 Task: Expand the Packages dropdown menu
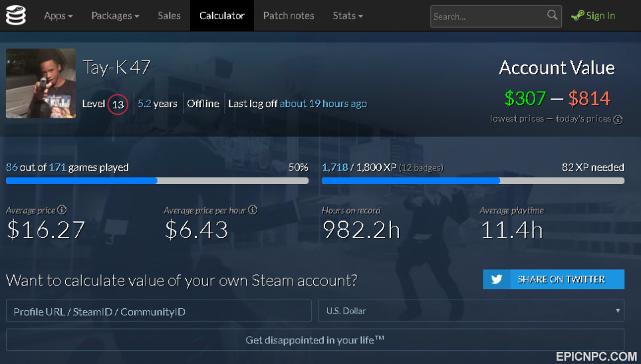pos(115,15)
